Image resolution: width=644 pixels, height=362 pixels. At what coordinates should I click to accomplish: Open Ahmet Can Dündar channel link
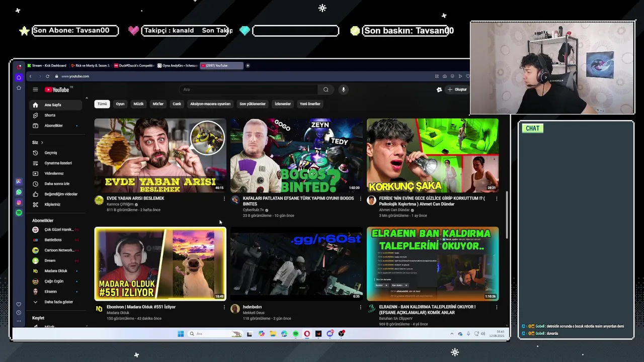(x=394, y=210)
